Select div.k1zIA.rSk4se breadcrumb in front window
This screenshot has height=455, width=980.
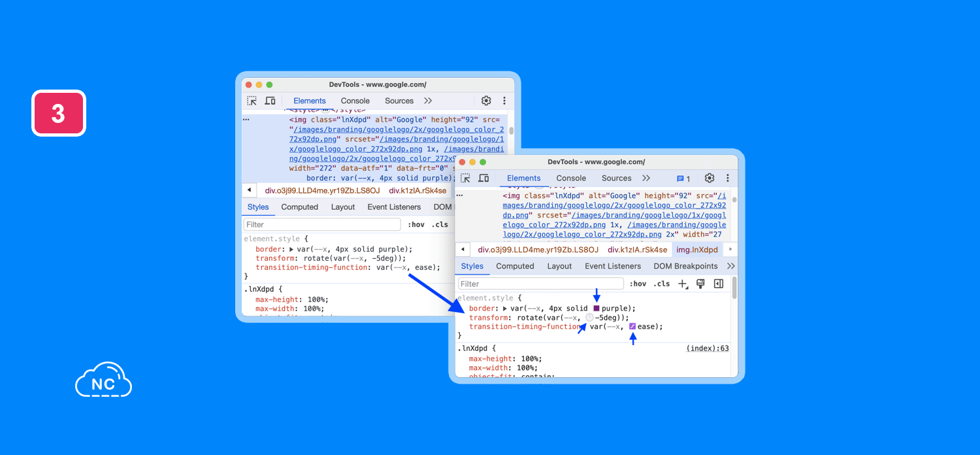point(638,250)
